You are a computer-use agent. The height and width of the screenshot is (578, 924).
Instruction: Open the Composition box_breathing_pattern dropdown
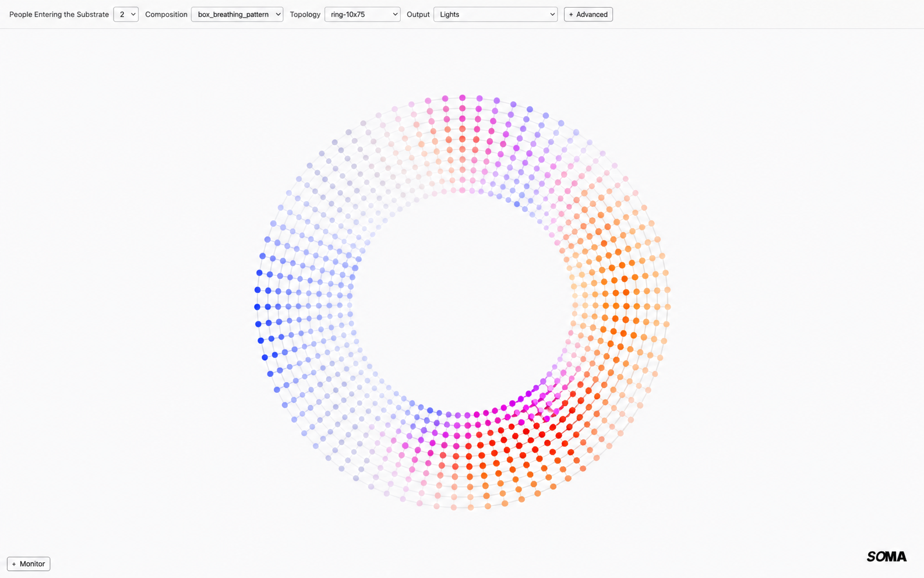pos(237,14)
